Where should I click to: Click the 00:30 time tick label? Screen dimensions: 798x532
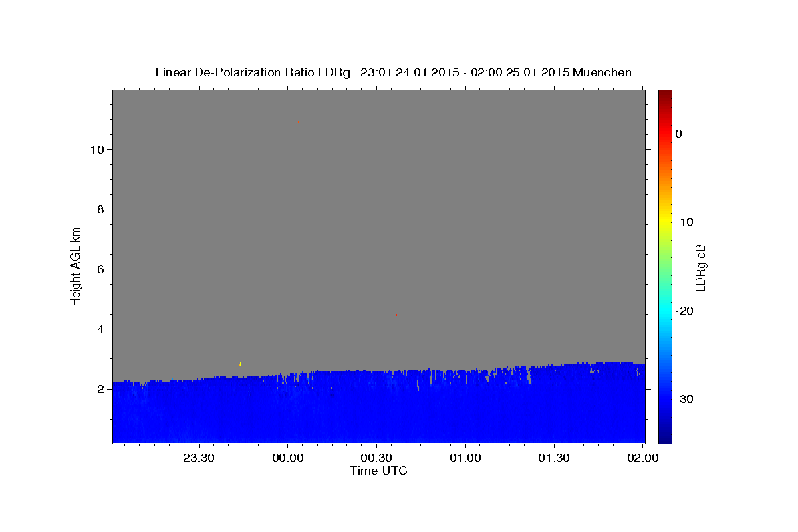376,458
